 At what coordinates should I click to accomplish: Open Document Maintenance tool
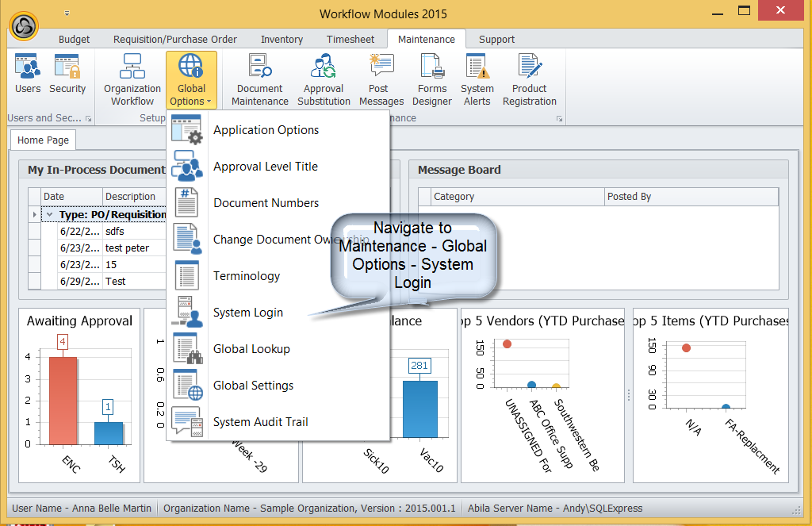(259, 79)
